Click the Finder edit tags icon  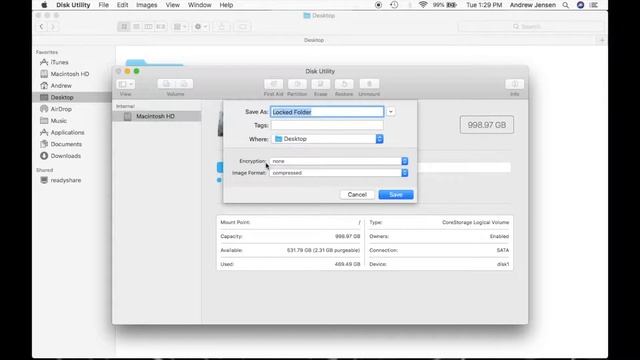click(243, 27)
